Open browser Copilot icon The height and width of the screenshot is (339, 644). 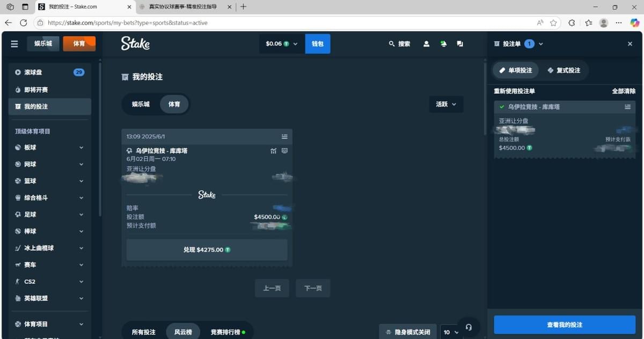[x=635, y=23]
